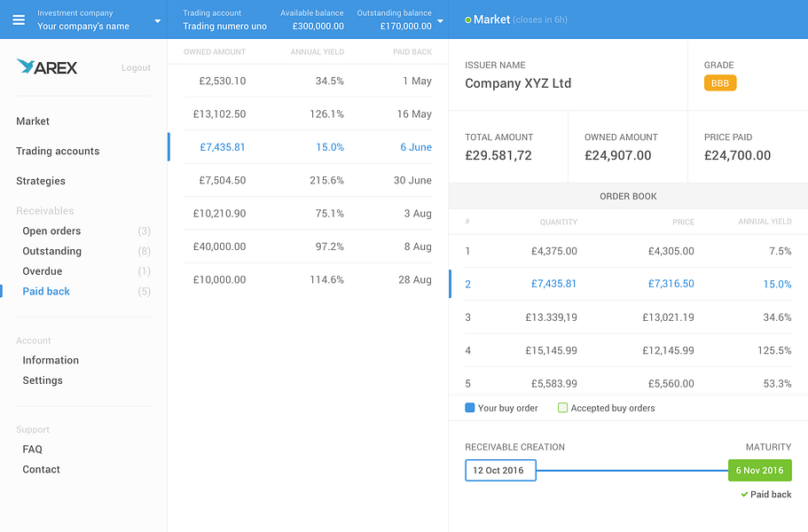Expand the Trading account balance dropdown arrow
Viewport: 808px width, 532px height.
pos(440,21)
